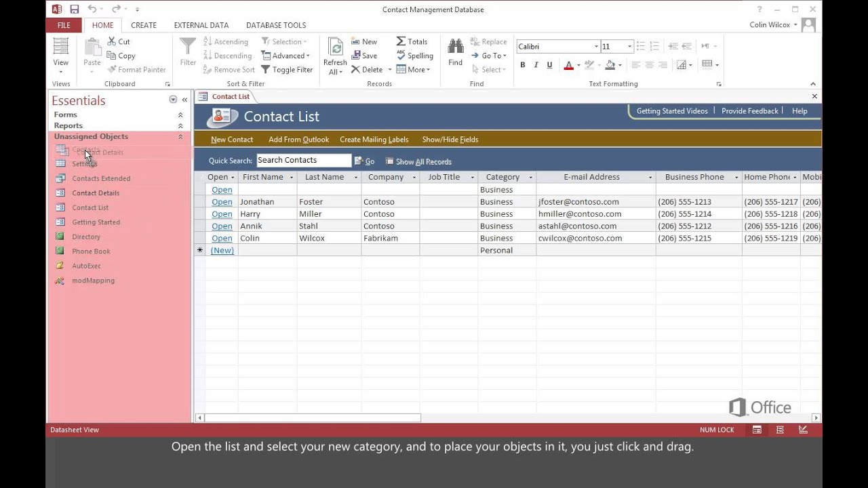Click Replace in Find group
This screenshot has width=868, height=488.
pyautogui.click(x=489, y=41)
